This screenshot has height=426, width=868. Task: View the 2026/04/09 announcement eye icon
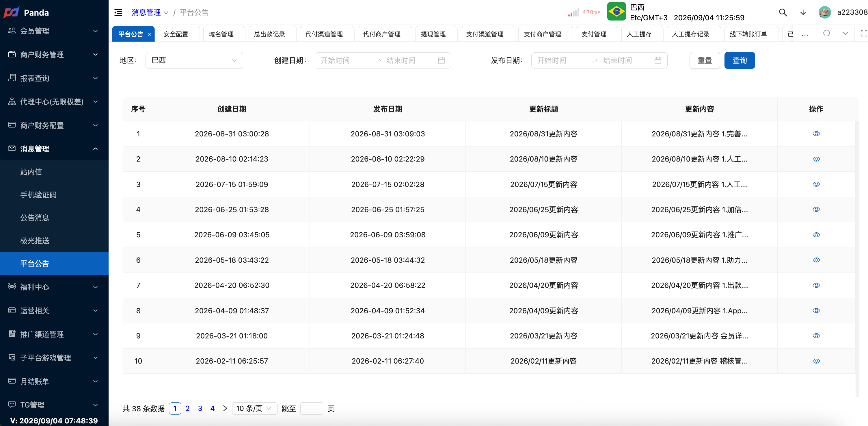coord(816,311)
